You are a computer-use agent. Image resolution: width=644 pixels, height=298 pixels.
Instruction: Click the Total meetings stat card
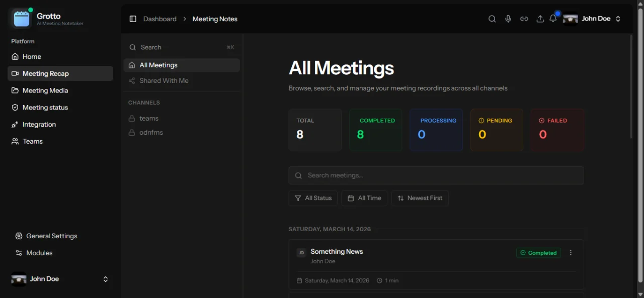point(315,130)
